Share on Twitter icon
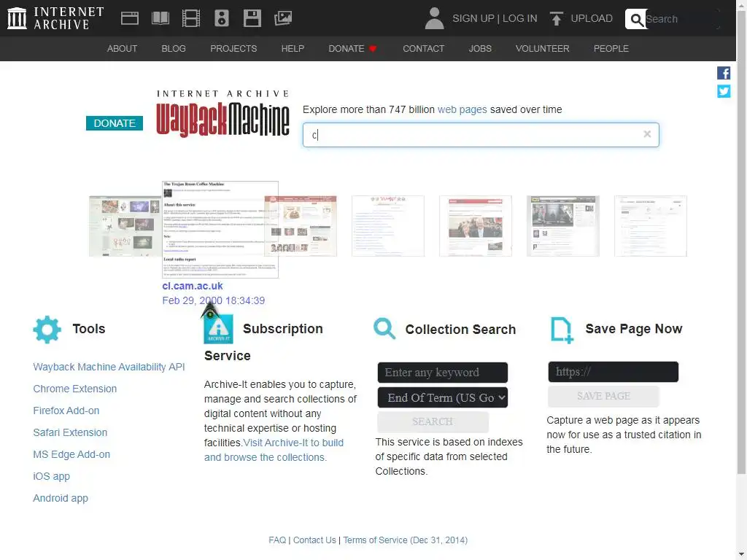Image resolution: width=747 pixels, height=560 pixels. (724, 91)
